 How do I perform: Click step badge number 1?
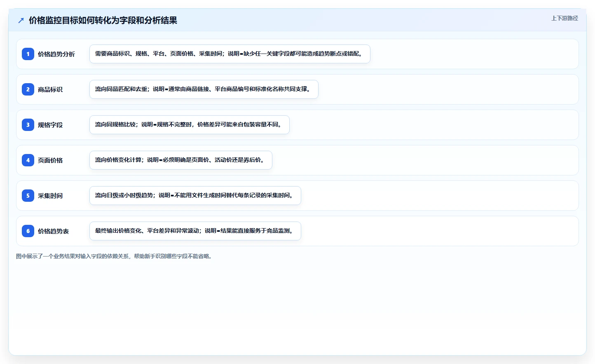point(28,54)
